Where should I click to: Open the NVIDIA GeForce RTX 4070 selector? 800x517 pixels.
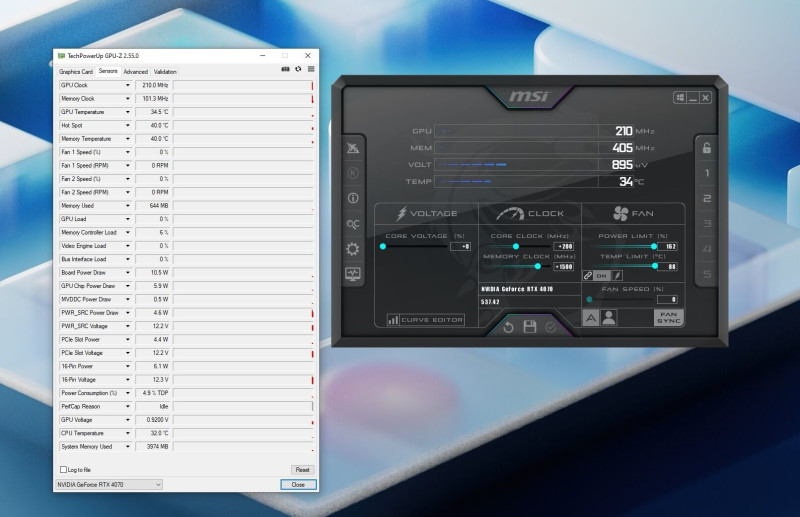click(109, 484)
